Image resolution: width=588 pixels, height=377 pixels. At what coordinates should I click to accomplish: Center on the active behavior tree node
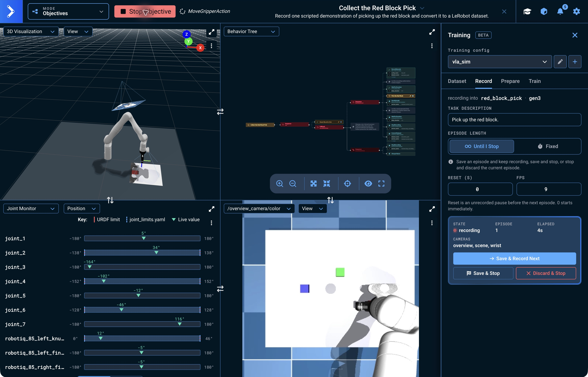tap(347, 184)
